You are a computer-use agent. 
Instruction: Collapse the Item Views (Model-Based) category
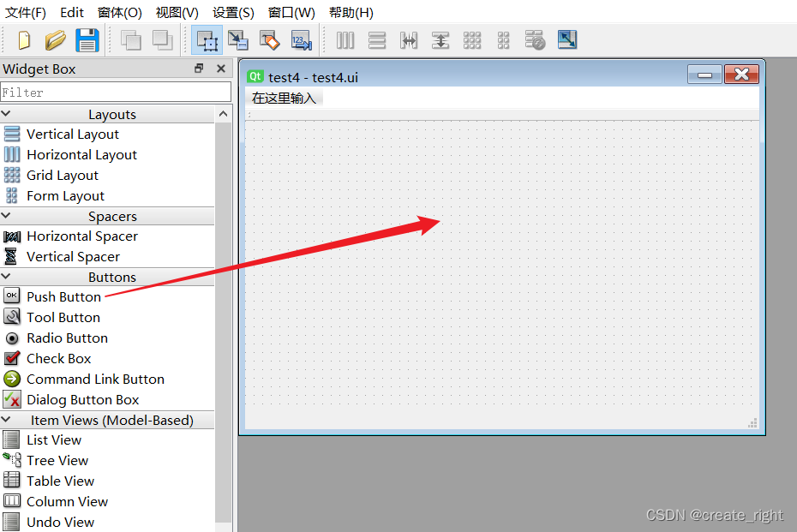pos(6,420)
